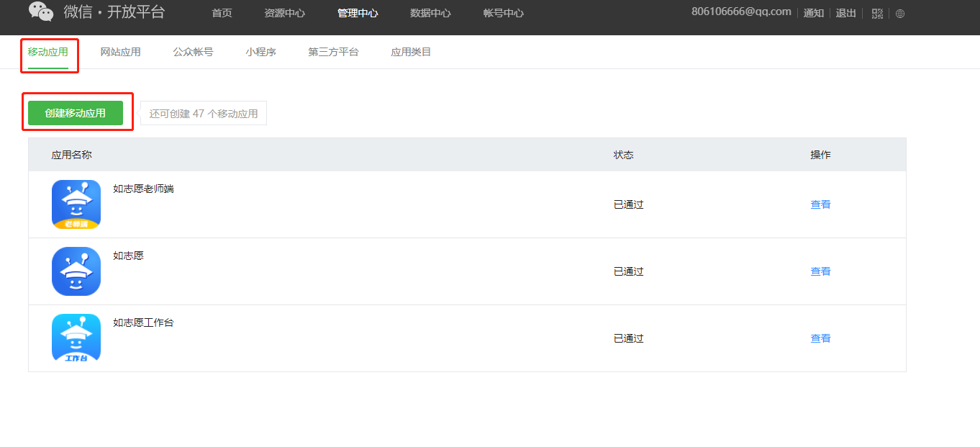The image size is (980, 447).
Task: Open the QR code icon in header
Action: point(876,13)
